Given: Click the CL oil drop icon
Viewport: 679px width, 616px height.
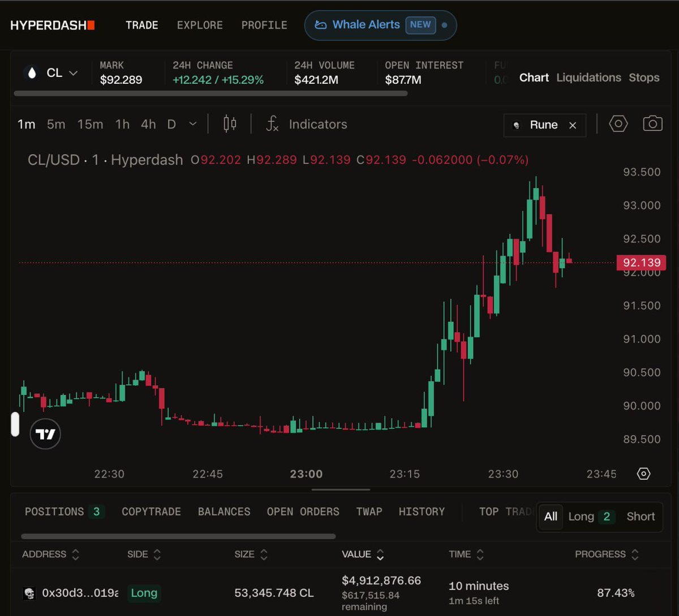Looking at the screenshot, I should pos(32,73).
